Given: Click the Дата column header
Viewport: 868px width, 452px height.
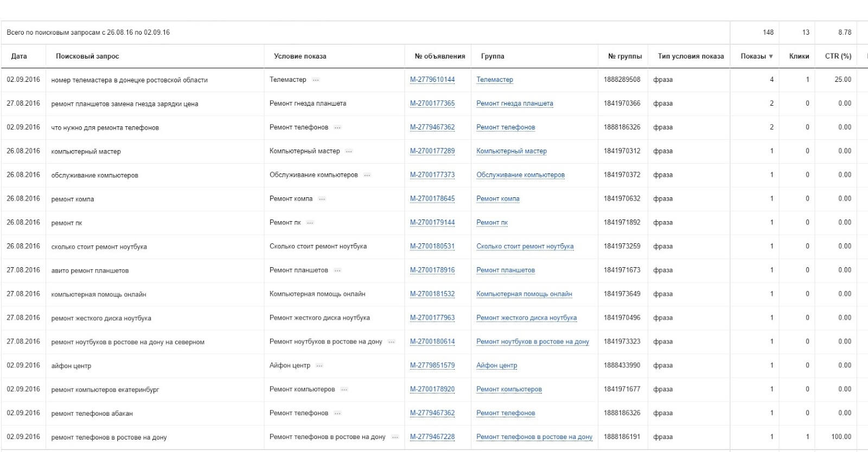Looking at the screenshot, I should [19, 56].
